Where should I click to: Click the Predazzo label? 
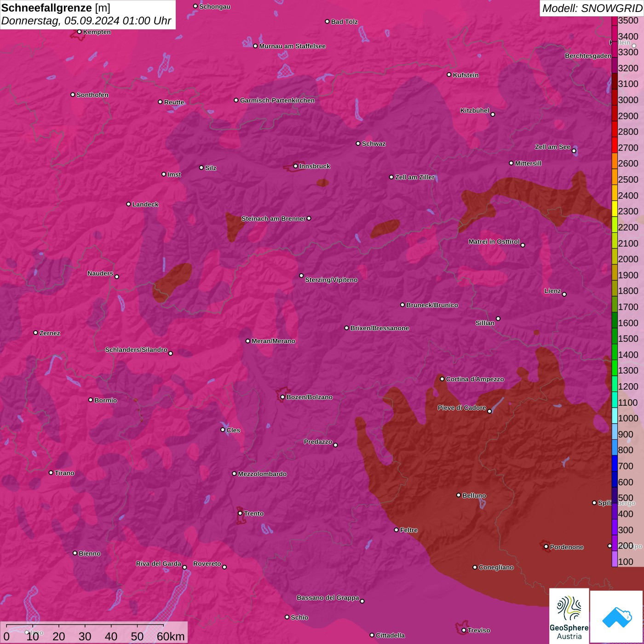coord(318,442)
